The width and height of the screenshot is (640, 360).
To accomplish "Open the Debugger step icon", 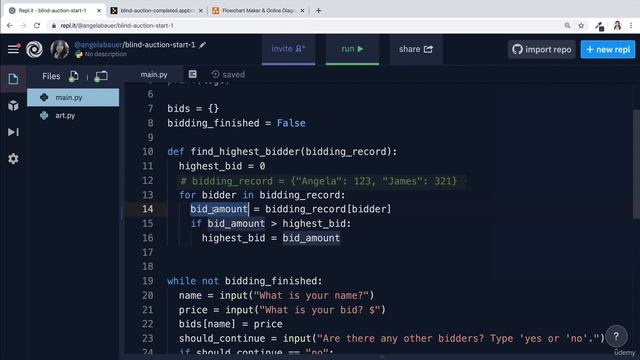I will [x=13, y=132].
